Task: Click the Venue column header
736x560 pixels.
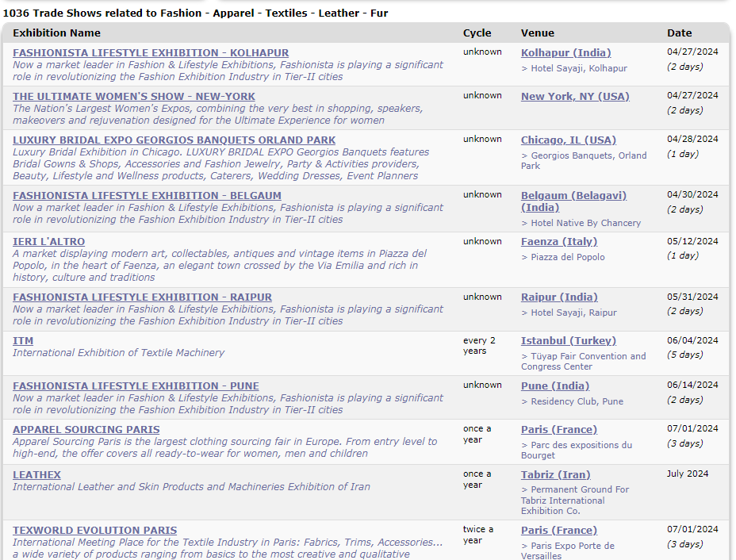Action: (538, 33)
